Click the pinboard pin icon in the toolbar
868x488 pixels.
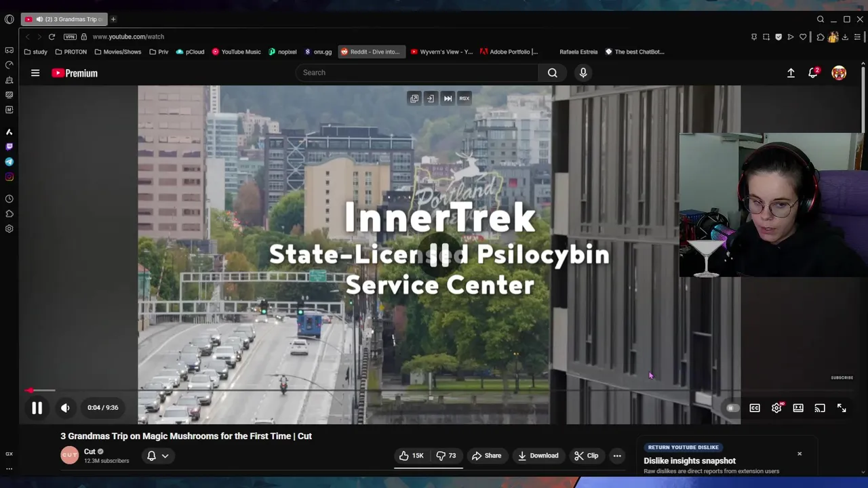point(754,37)
